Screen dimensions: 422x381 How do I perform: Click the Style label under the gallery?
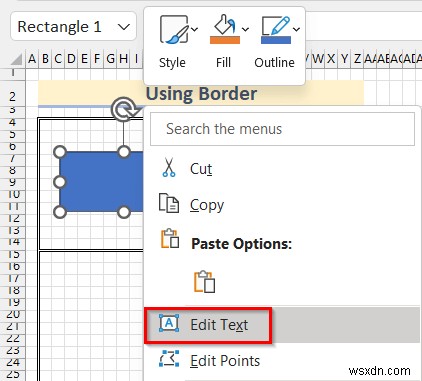[172, 62]
